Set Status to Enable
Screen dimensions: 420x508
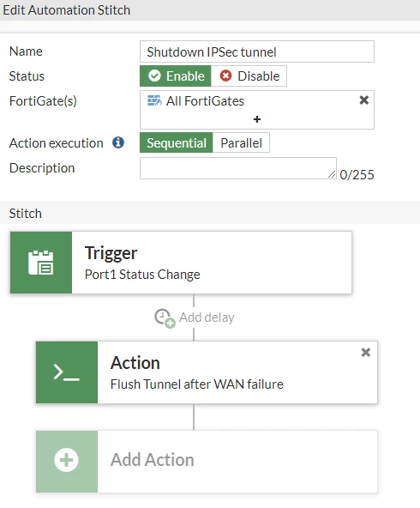pyautogui.click(x=176, y=76)
